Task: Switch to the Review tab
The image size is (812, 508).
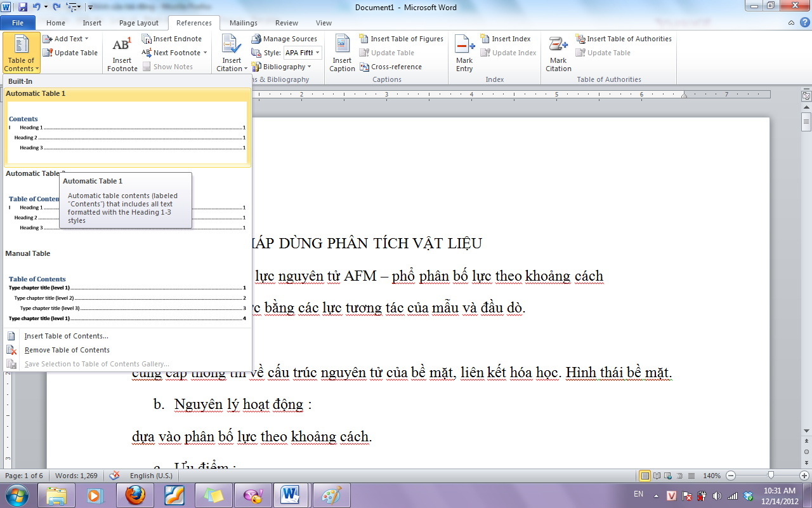Action: (287, 23)
